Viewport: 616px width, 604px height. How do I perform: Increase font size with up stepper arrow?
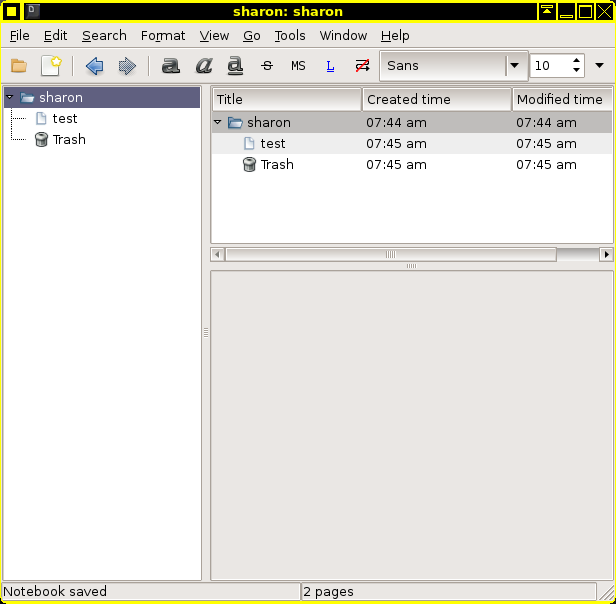click(x=576, y=61)
